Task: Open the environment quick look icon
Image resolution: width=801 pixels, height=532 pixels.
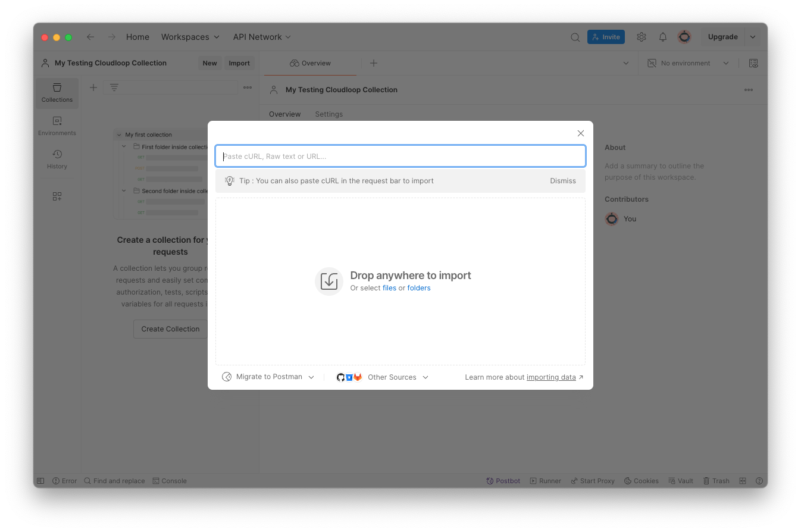Action: click(753, 63)
